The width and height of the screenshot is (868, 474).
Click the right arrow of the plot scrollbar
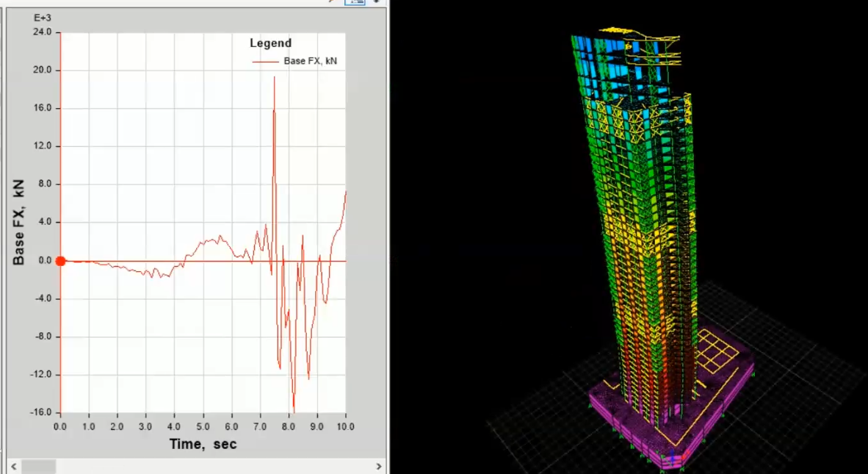[x=379, y=467]
